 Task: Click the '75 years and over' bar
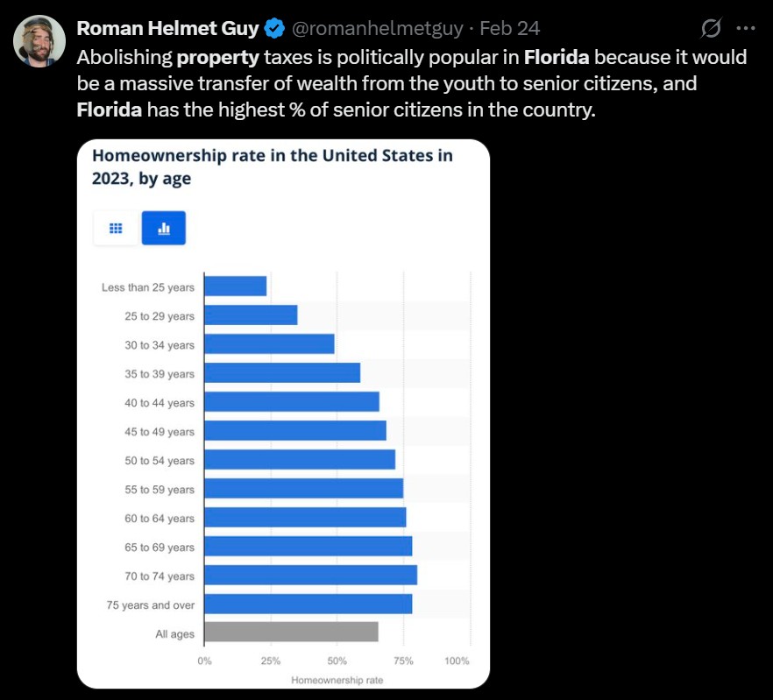[x=308, y=605]
